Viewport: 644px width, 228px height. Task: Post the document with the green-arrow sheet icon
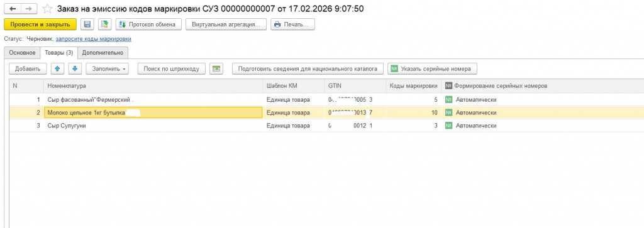[104, 24]
